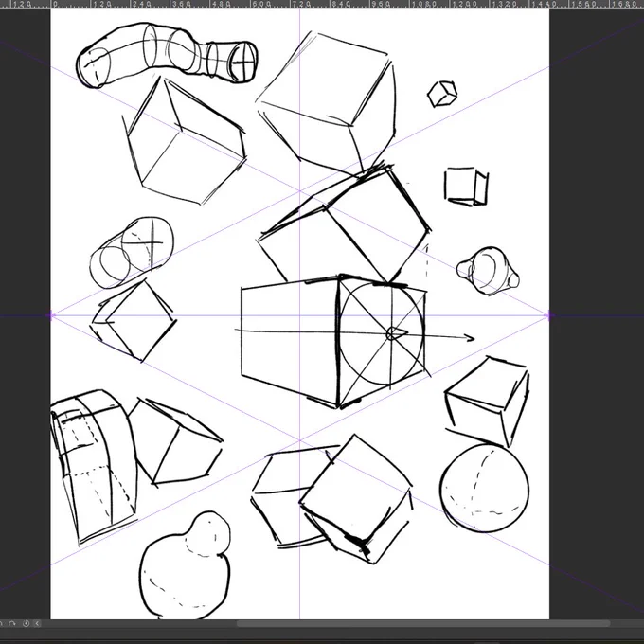Click the 720 mark on top ruler

click(302, 4)
